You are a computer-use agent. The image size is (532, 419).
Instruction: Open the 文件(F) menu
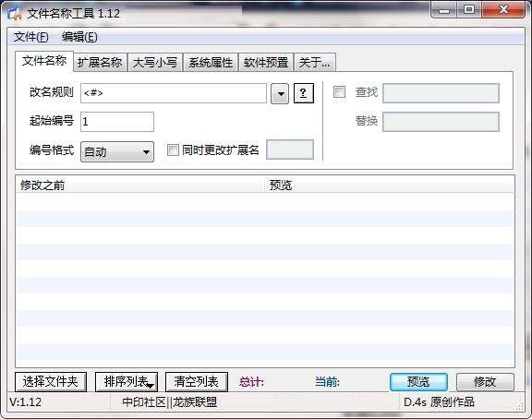tap(30, 37)
